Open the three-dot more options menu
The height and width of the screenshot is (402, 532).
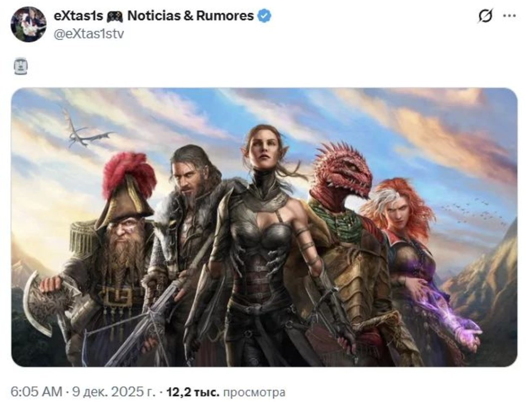(509, 16)
